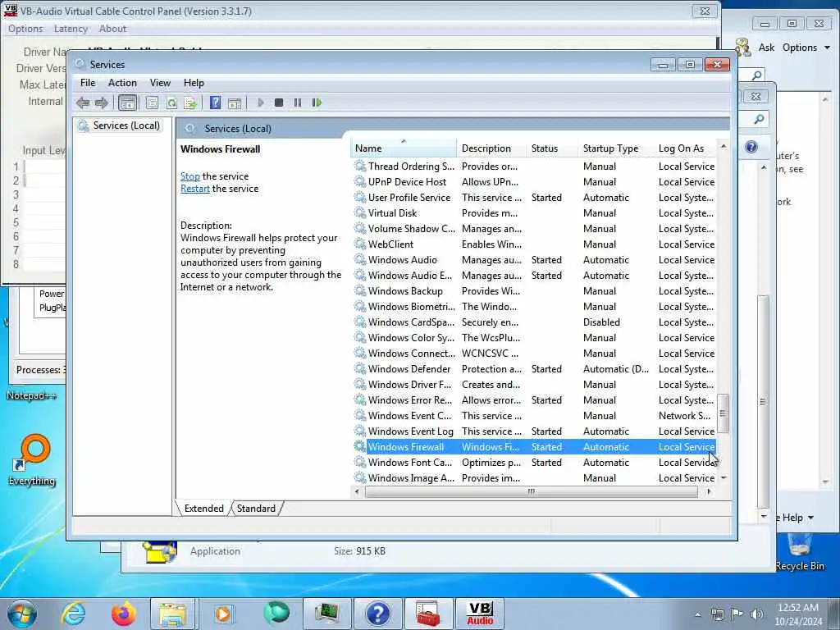Click the services list vertical scrollbar thumb
The image size is (840, 630).
coord(724,413)
